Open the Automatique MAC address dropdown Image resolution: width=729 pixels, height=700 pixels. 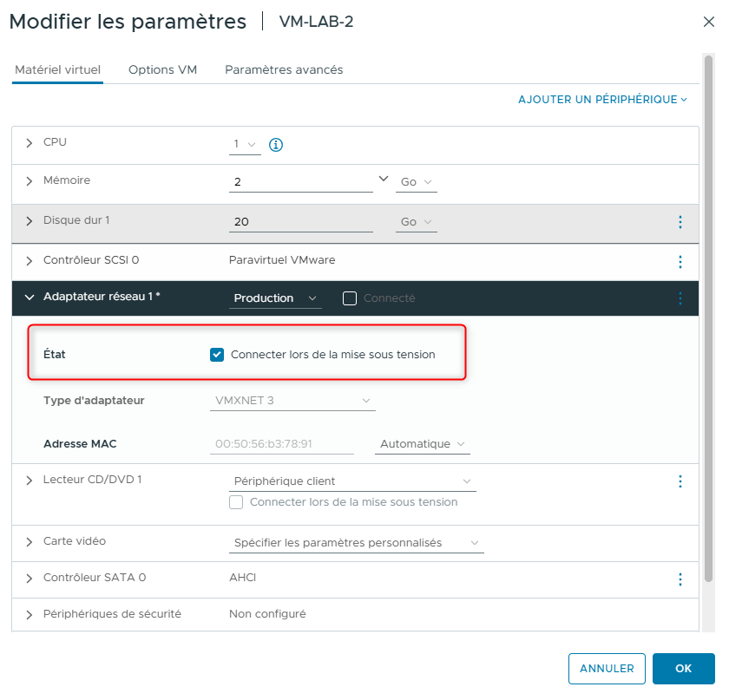(423, 444)
